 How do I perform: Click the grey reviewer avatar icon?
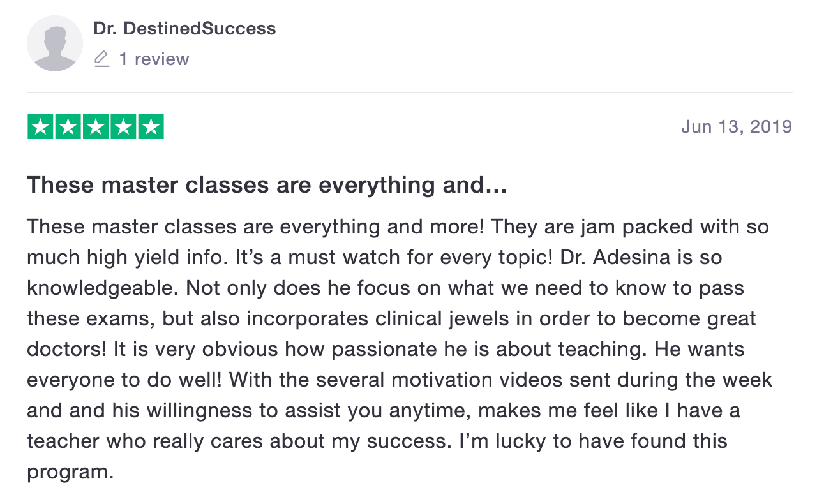tap(55, 43)
